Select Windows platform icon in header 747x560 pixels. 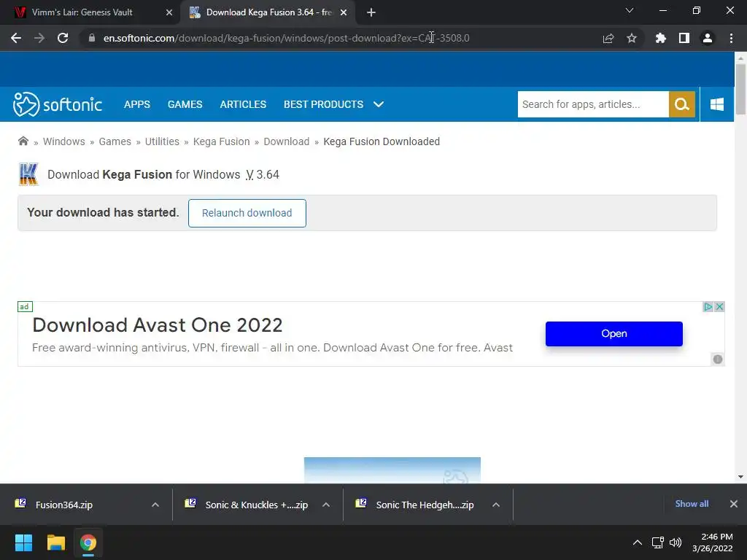[x=717, y=104]
